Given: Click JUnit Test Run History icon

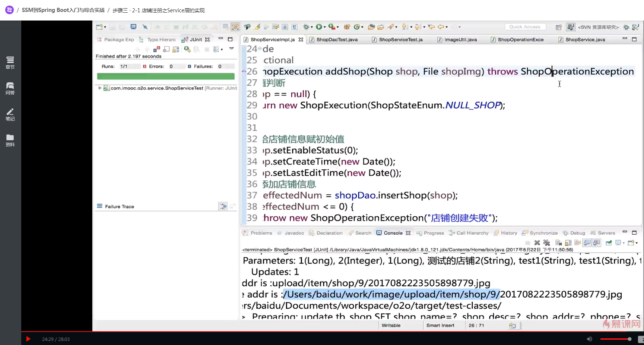Looking at the screenshot, I should click(x=216, y=49).
